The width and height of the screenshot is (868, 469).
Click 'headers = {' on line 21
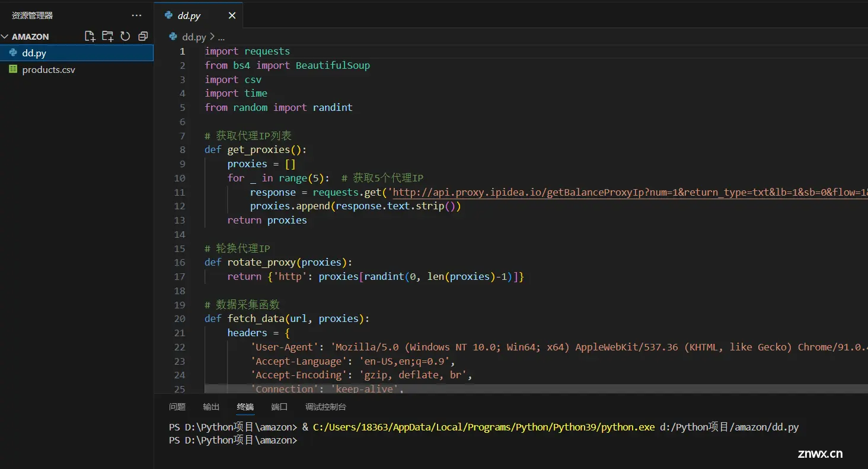[x=259, y=333]
